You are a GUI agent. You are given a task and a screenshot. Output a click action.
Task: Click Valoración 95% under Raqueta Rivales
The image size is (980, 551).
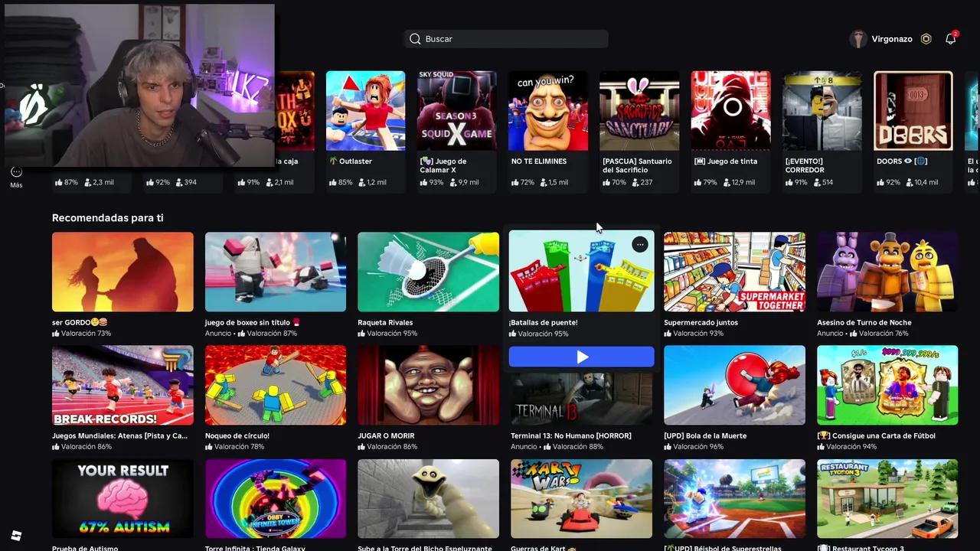pos(387,334)
